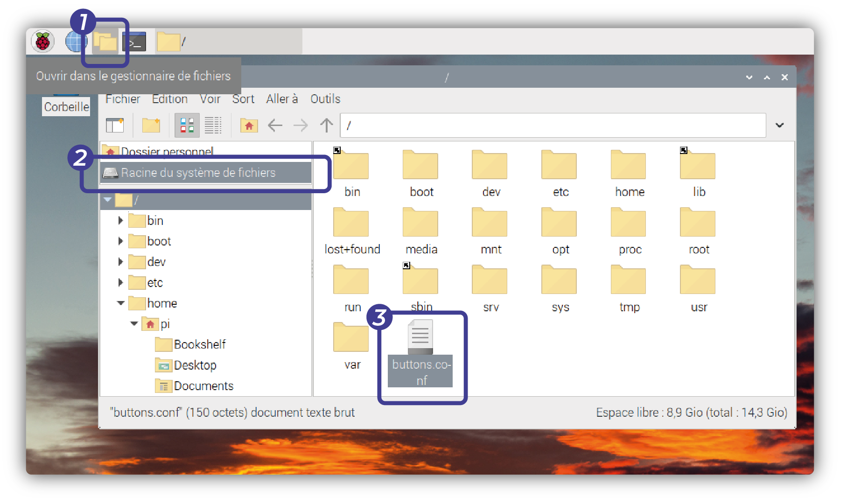
Task: Navigate forward with the right arrow
Action: click(x=301, y=125)
